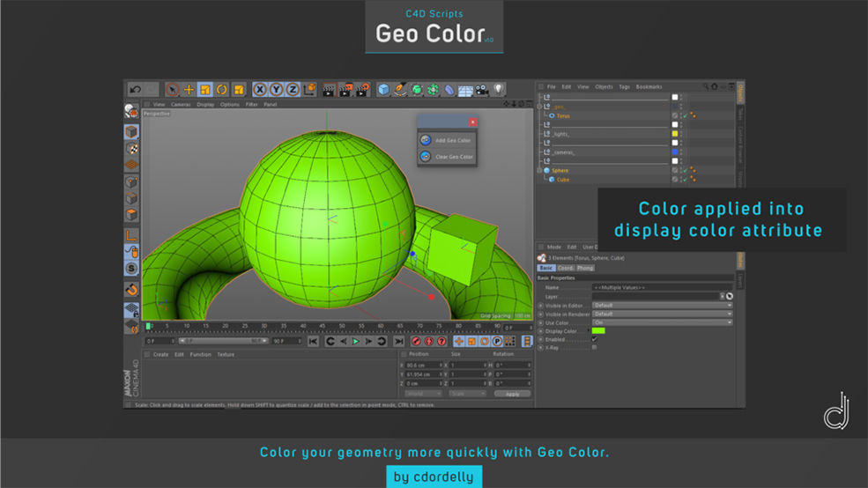Open the viewport Cameras menu

(181, 104)
